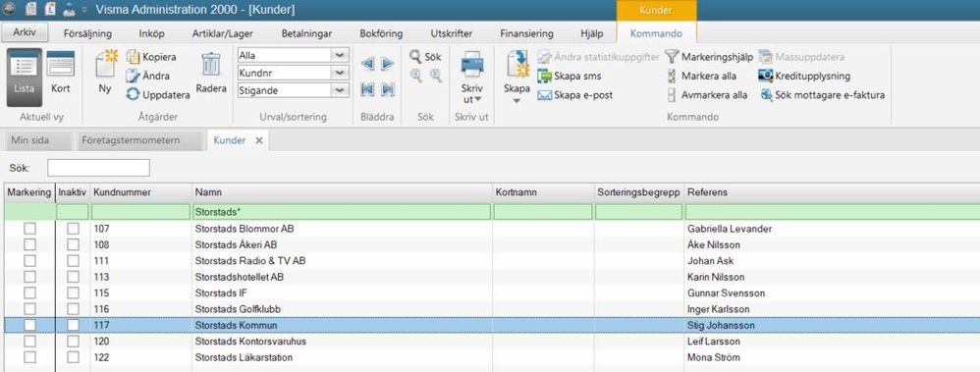Image resolution: width=980 pixels, height=372 pixels.
Task: Open the Bokföring ribbon tab
Action: 381,33
